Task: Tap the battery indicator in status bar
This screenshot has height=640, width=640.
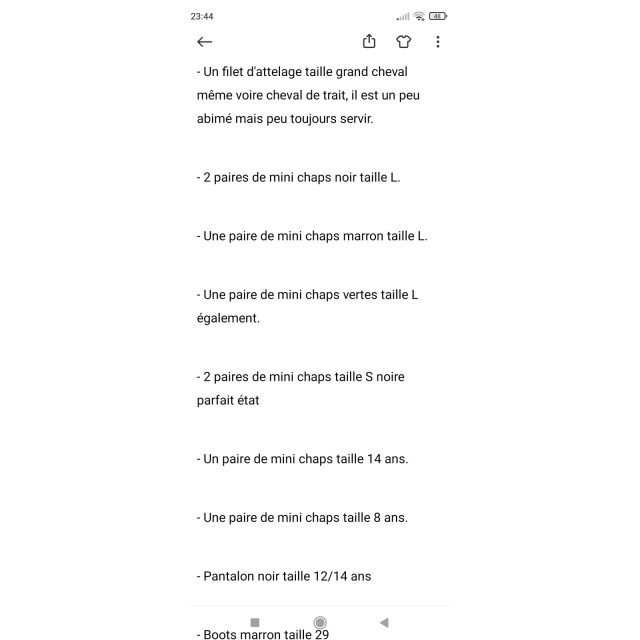Action: point(438,16)
